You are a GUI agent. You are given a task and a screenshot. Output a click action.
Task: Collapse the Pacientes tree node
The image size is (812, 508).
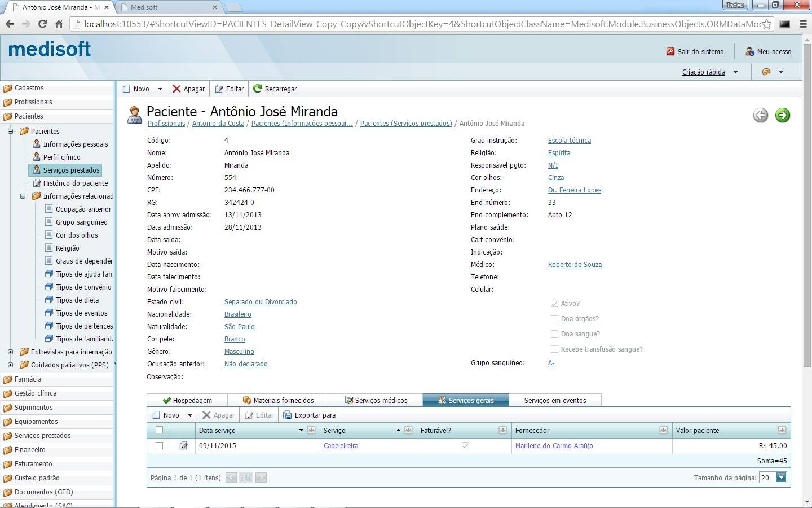[10, 131]
